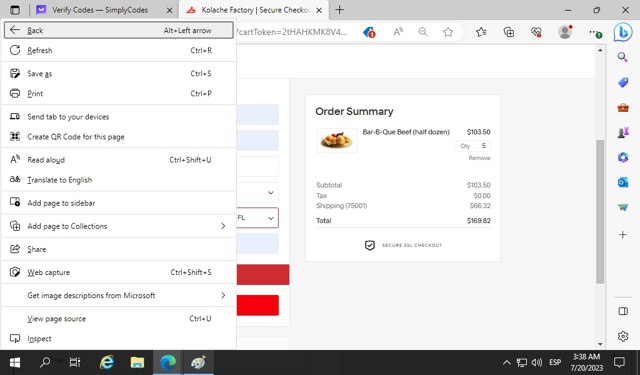Image resolution: width=640 pixels, height=375 pixels.
Task: Open the Favorites list icon
Action: pos(481,32)
